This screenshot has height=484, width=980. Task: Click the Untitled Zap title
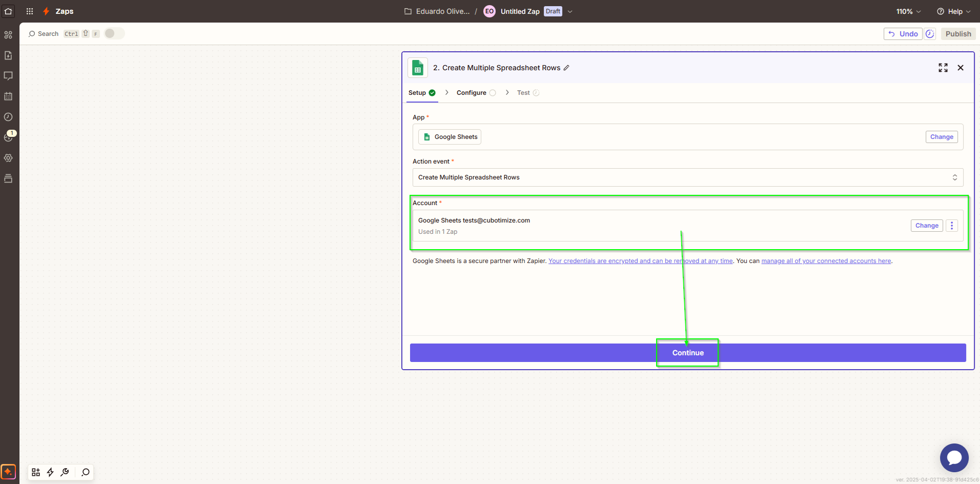tap(520, 11)
